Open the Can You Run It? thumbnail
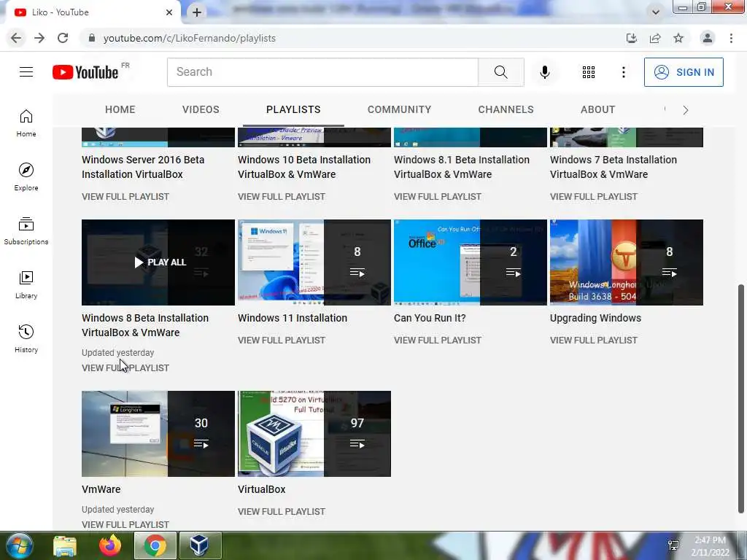747x560 pixels. click(471, 262)
